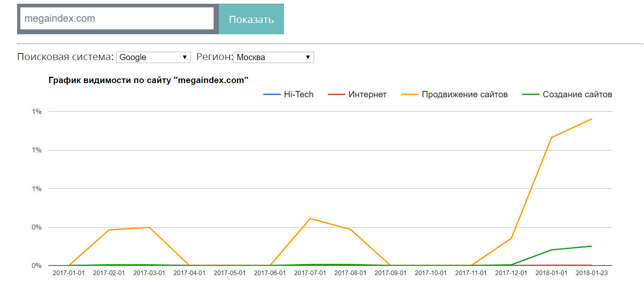Click the 2017-04-01 axis date label
Viewport: 644px width, 293px height.
pos(189,273)
